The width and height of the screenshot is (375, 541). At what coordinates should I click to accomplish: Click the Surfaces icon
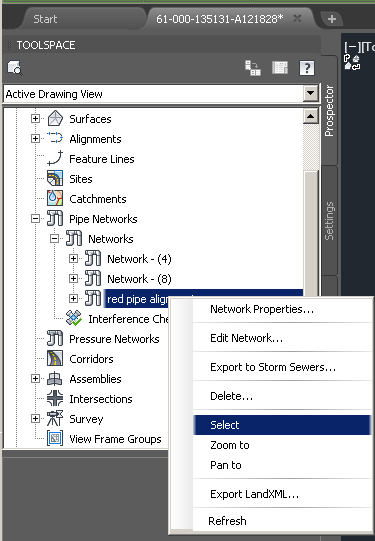coord(55,119)
